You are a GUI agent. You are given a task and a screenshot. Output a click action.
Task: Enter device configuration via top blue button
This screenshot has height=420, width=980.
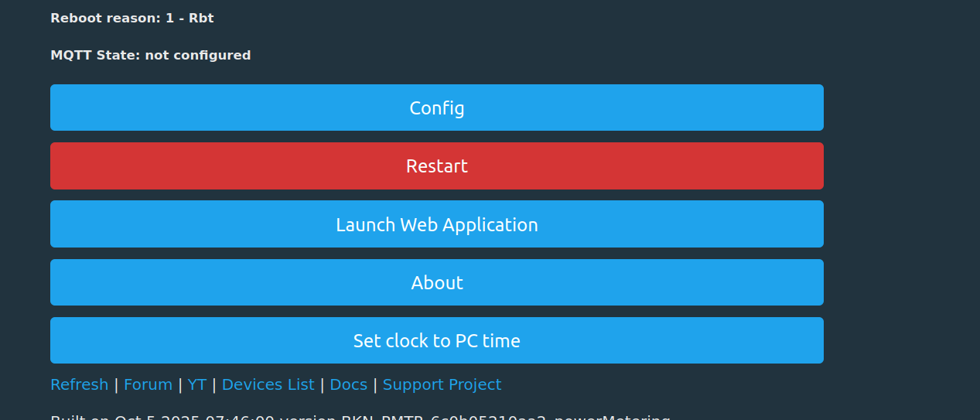click(x=437, y=108)
